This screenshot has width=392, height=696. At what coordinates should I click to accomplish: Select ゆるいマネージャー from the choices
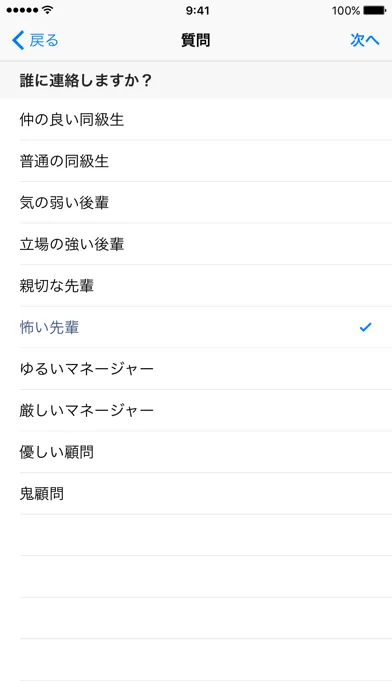196,369
